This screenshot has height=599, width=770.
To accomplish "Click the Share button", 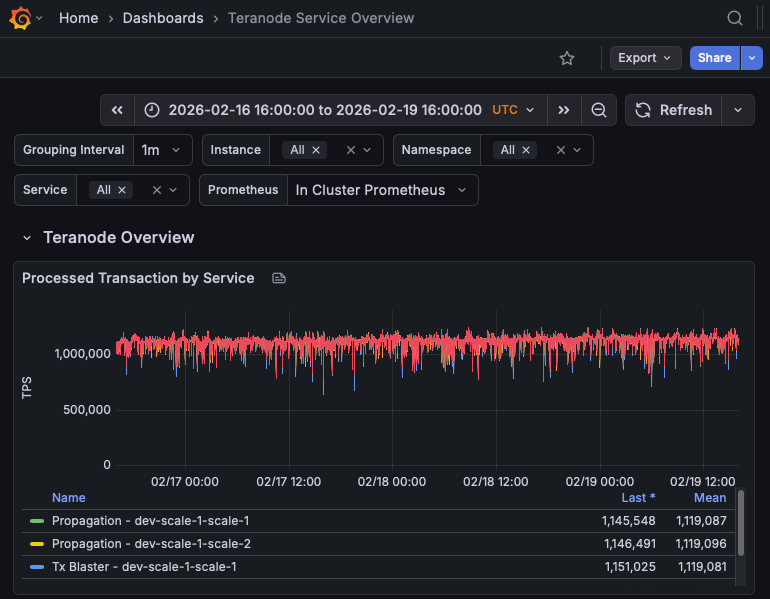I will coord(715,58).
